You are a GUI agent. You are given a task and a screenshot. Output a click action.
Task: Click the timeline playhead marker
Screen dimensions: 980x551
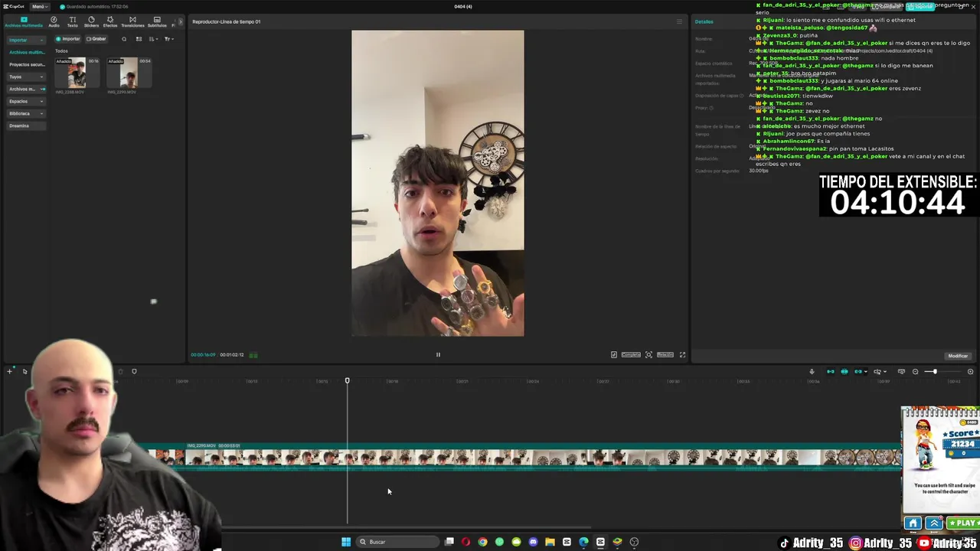click(x=347, y=380)
